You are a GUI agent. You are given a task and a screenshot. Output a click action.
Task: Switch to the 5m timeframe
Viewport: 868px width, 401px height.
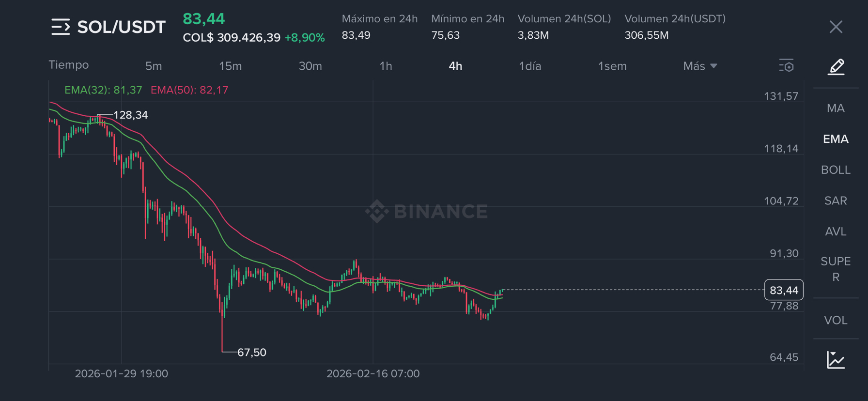(154, 66)
